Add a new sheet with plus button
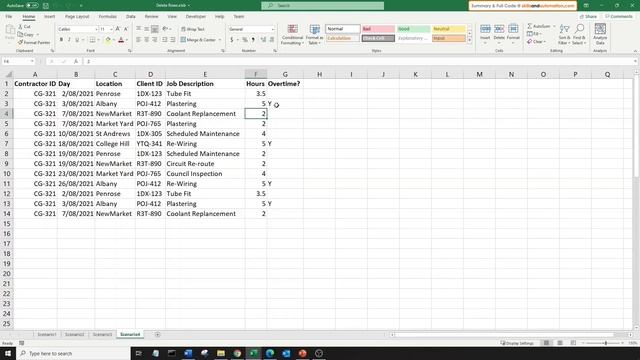 coord(158,334)
